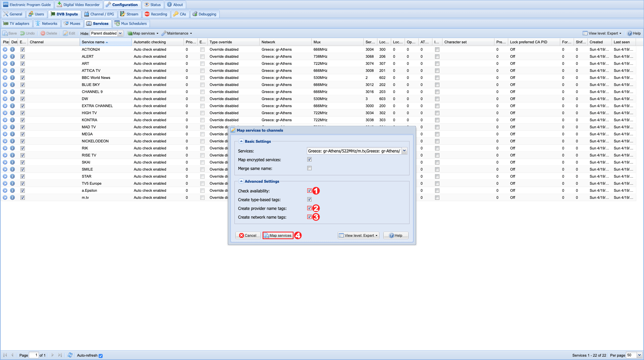Viewport: 644px width, 360px height.
Task: Open the Services combo box dropdown
Action: (x=404, y=151)
